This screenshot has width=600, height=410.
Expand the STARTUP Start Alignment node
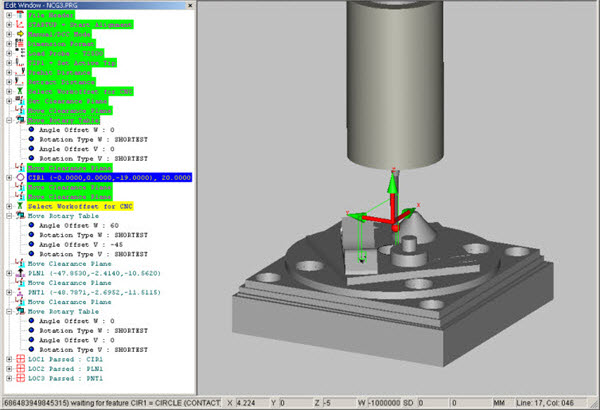[x=8, y=25]
